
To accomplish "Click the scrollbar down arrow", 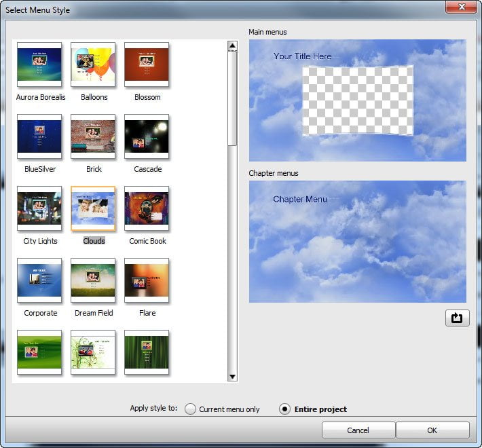I will pos(232,377).
